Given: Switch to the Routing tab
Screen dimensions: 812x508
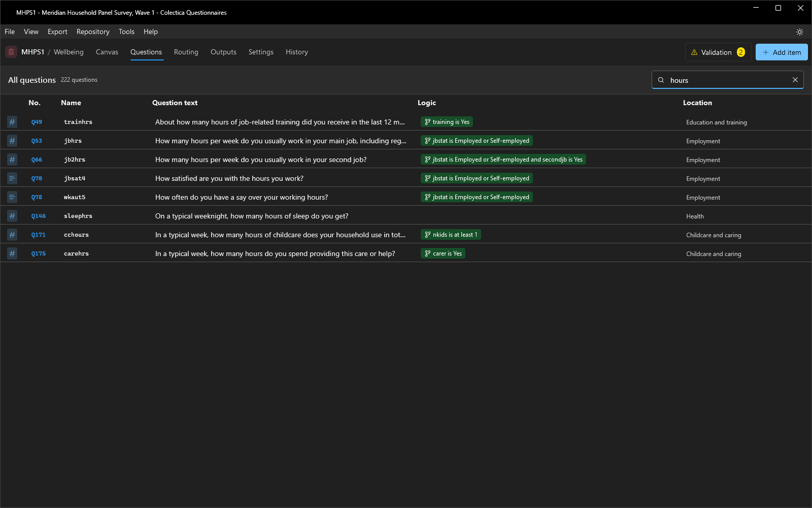Looking at the screenshot, I should coord(186,52).
